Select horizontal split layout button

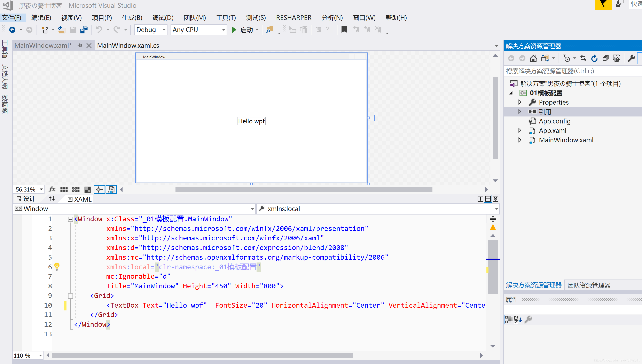click(x=488, y=199)
